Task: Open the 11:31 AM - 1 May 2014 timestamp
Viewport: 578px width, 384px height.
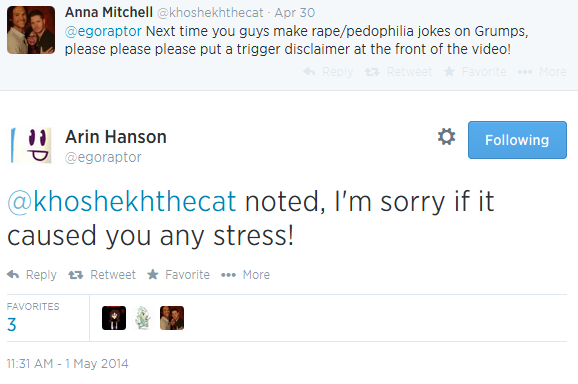Action: tap(67, 364)
